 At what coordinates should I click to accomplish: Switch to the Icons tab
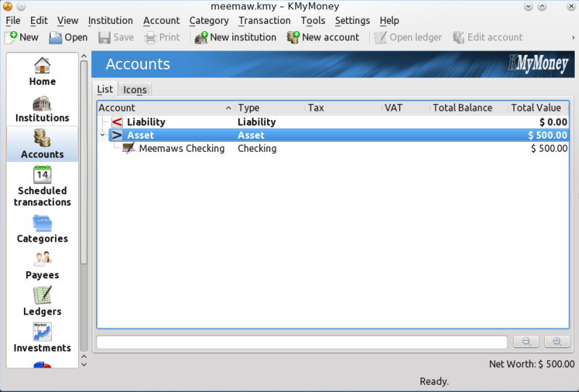[135, 90]
